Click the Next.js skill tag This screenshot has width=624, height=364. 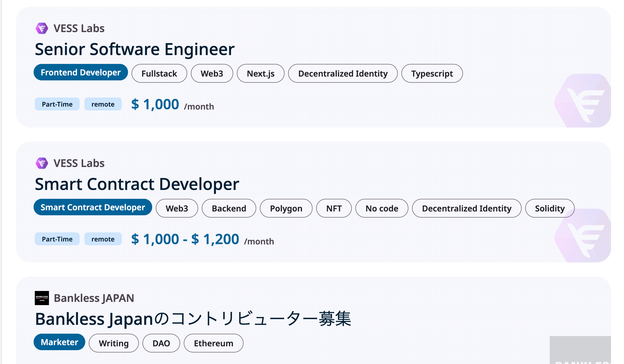(260, 74)
